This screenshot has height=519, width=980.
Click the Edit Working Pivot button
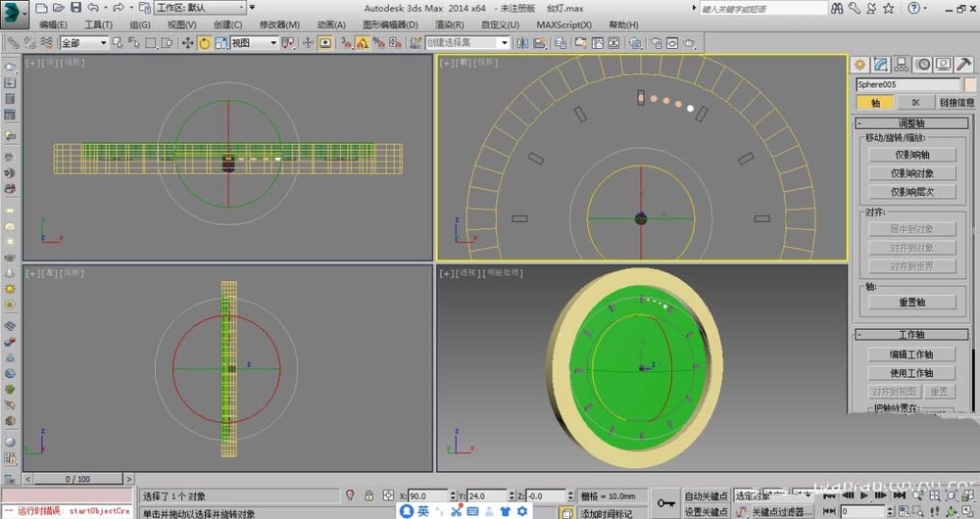pyautogui.click(x=911, y=354)
